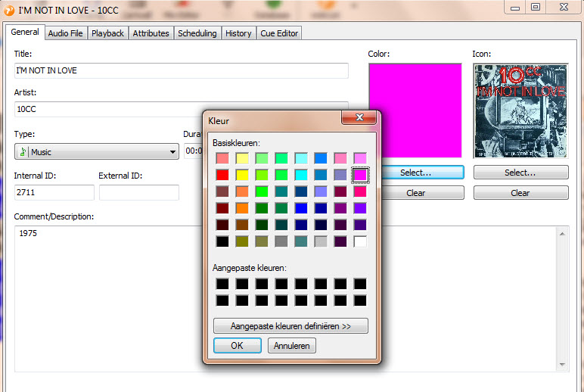Click into the Title text field
Image resolution: width=584 pixels, height=392 pixels.
pos(181,70)
